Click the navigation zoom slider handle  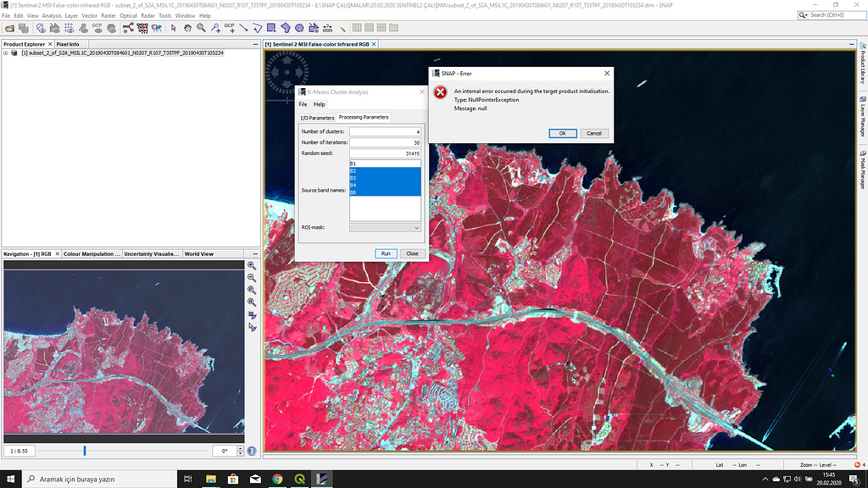[85, 451]
